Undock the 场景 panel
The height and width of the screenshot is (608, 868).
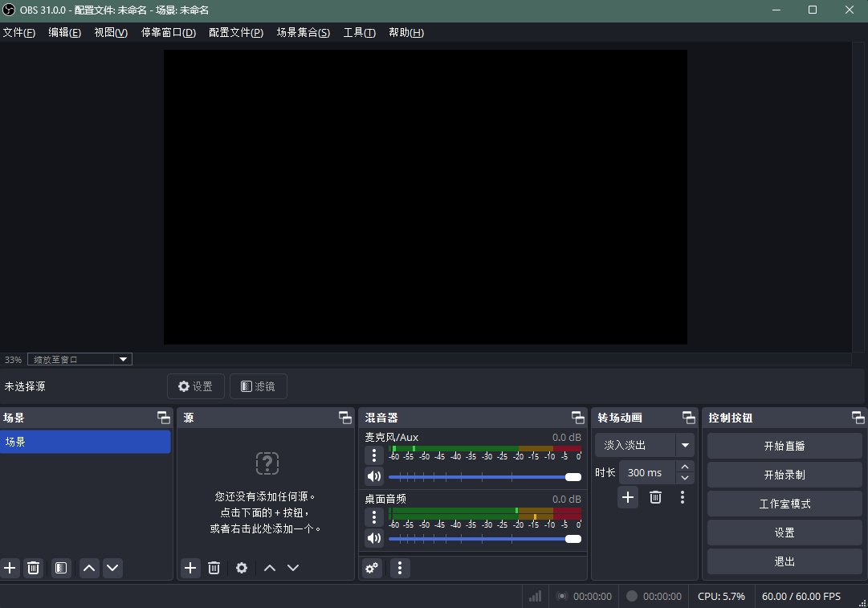(163, 418)
